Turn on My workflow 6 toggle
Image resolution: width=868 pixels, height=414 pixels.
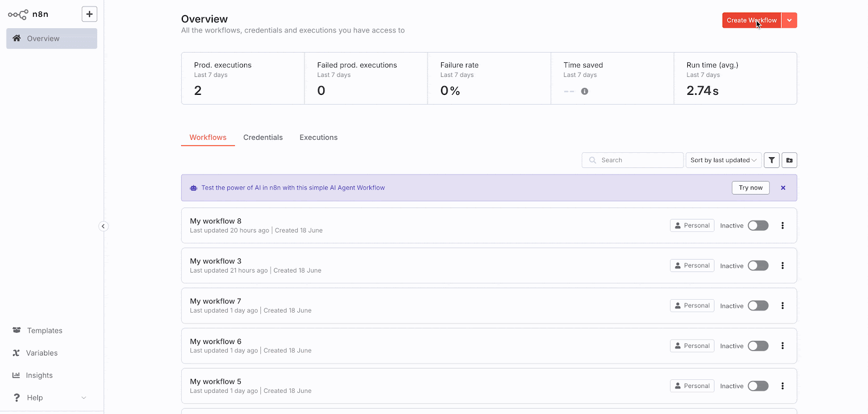pos(758,346)
